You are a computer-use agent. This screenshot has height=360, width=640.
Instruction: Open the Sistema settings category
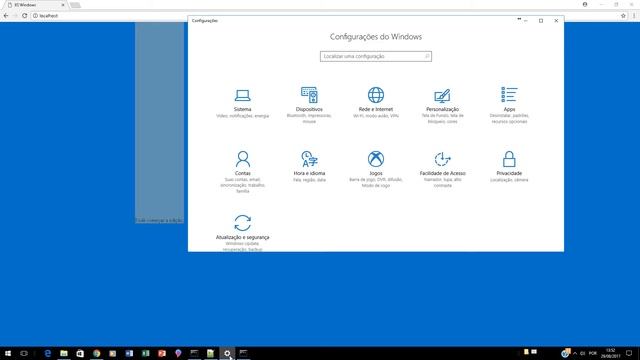click(242, 104)
